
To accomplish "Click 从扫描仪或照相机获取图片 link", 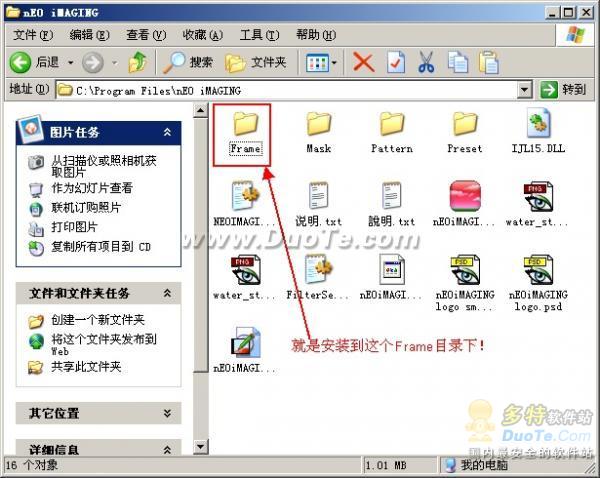I will point(104,166).
